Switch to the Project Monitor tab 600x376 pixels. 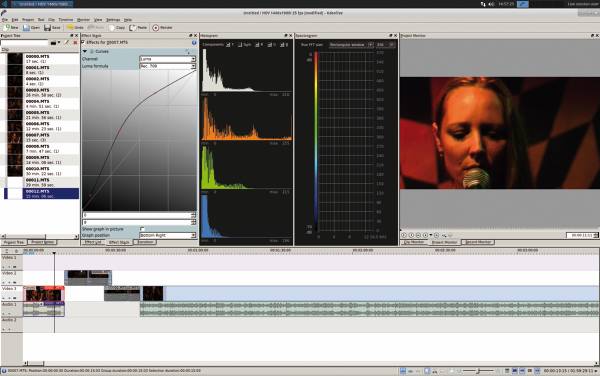(444, 242)
